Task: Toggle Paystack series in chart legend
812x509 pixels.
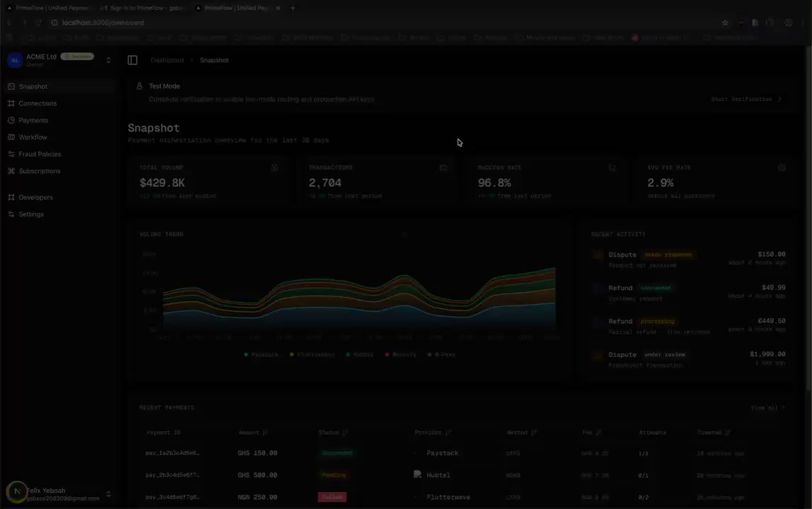Action: point(261,355)
